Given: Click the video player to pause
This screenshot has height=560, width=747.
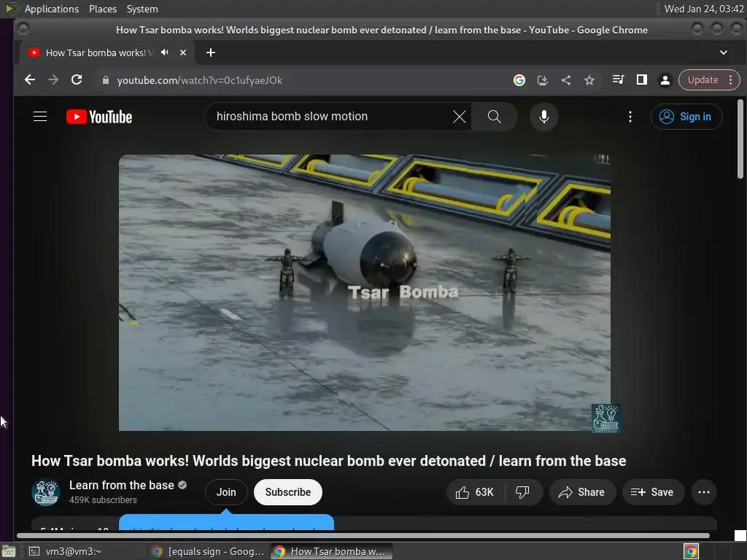Looking at the screenshot, I should pyautogui.click(x=365, y=292).
